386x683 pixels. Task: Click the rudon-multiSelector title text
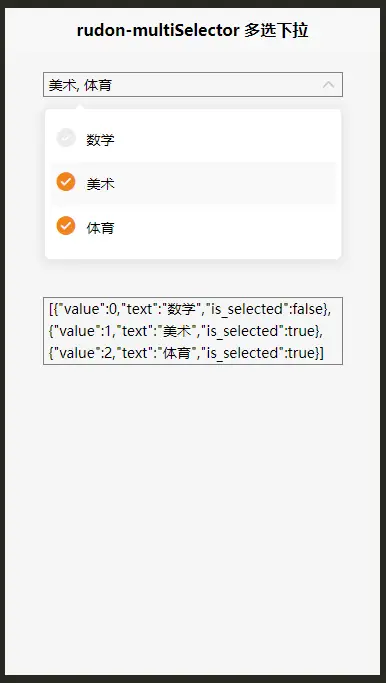coord(158,30)
